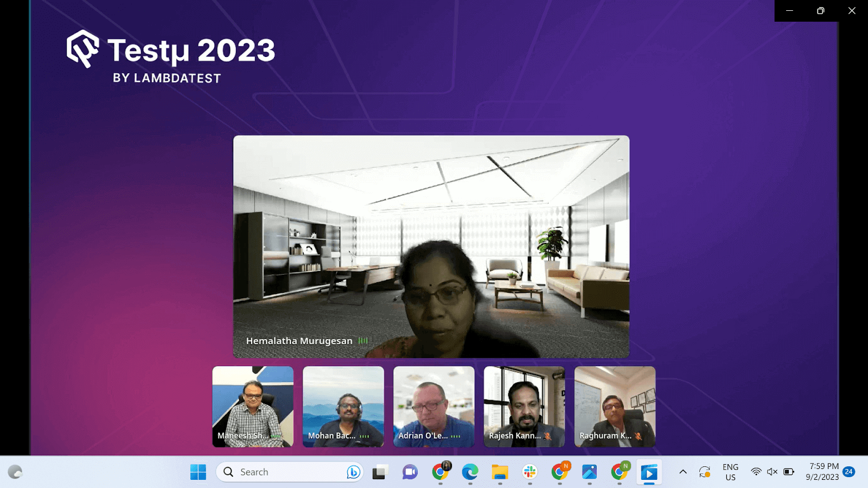The height and width of the screenshot is (488, 868).
Task: Select Adrian O'Le... participant video tile
Action: pos(434,407)
